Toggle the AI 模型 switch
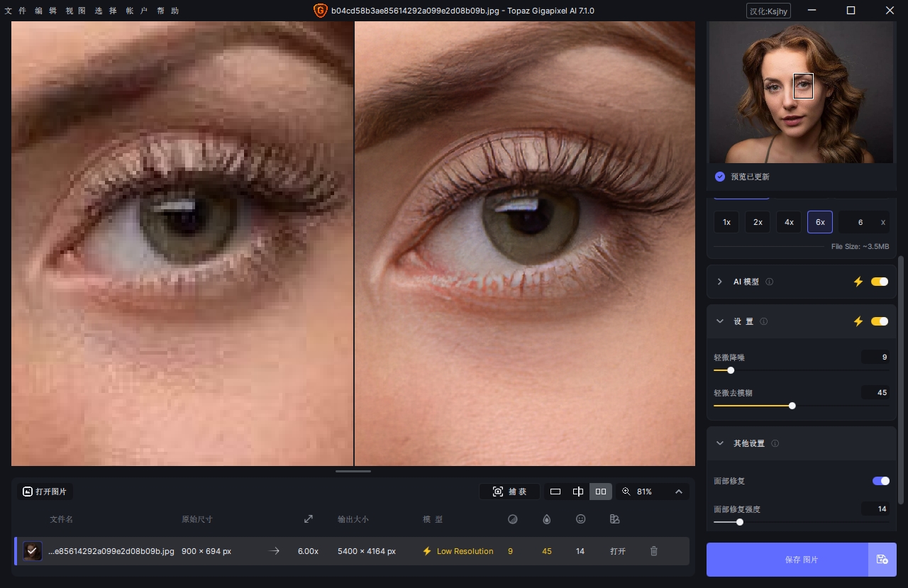Image resolution: width=908 pixels, height=588 pixels. (880, 282)
